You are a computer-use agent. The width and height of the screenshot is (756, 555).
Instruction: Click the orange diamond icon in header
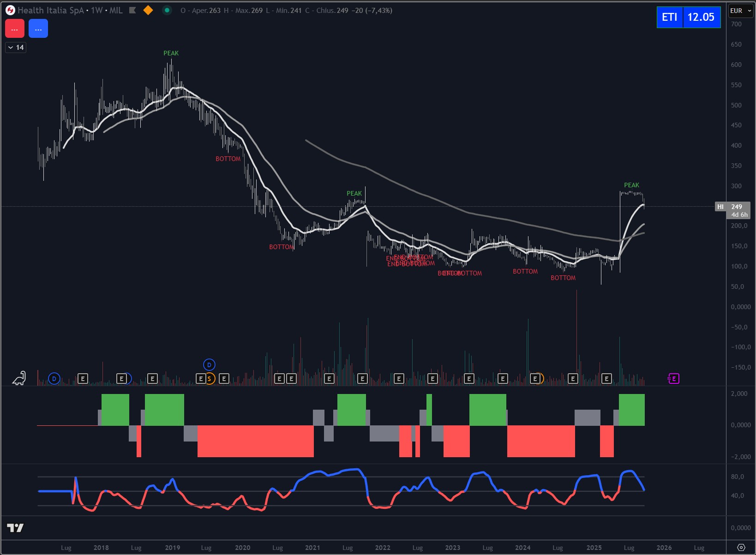(x=148, y=10)
